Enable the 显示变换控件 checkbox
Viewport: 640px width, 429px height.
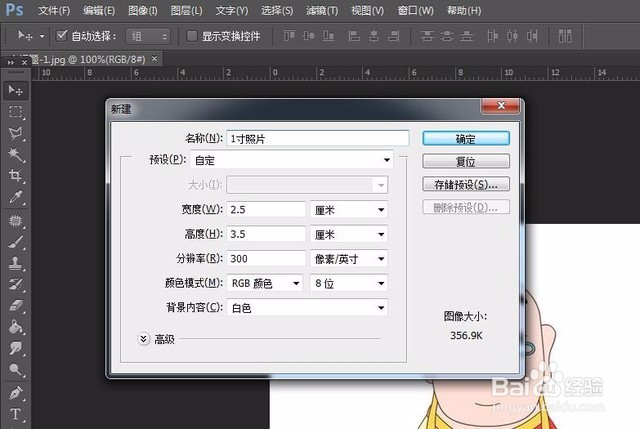coord(191,36)
